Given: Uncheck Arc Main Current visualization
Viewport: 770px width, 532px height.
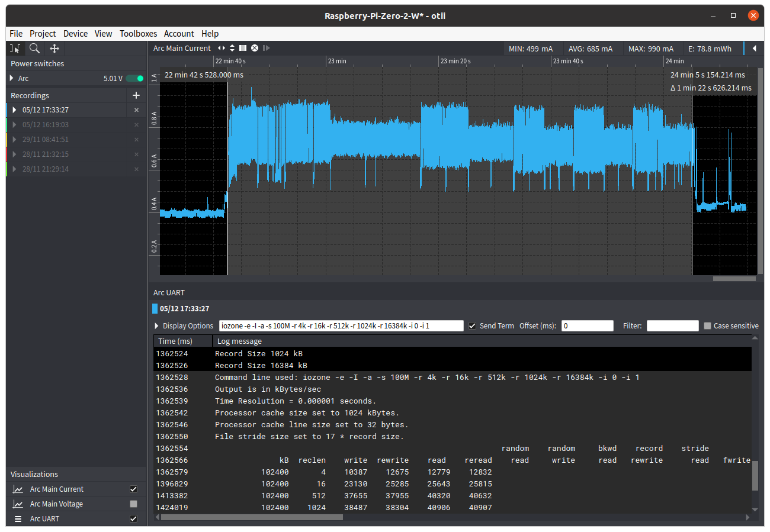Looking at the screenshot, I should tap(133, 489).
